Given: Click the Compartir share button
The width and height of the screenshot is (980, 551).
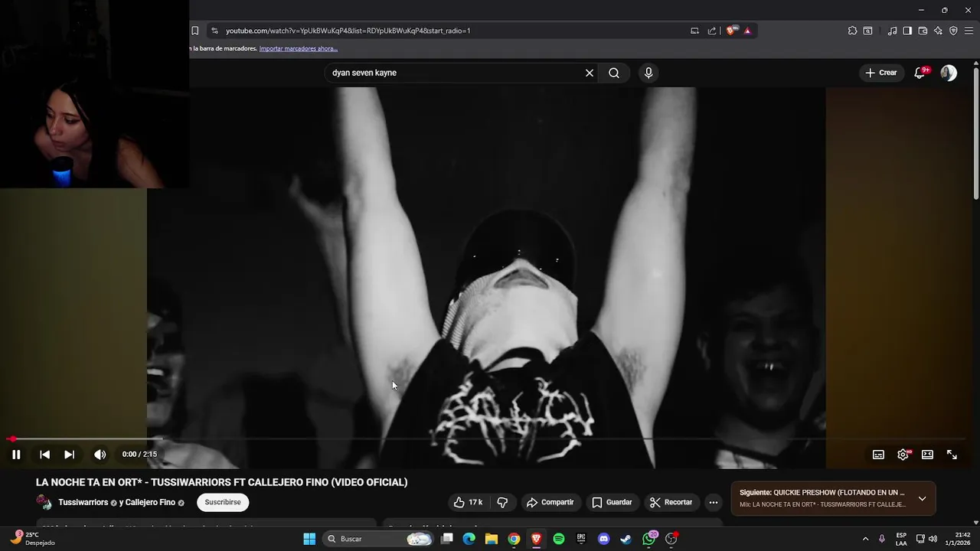Looking at the screenshot, I should pos(550,502).
